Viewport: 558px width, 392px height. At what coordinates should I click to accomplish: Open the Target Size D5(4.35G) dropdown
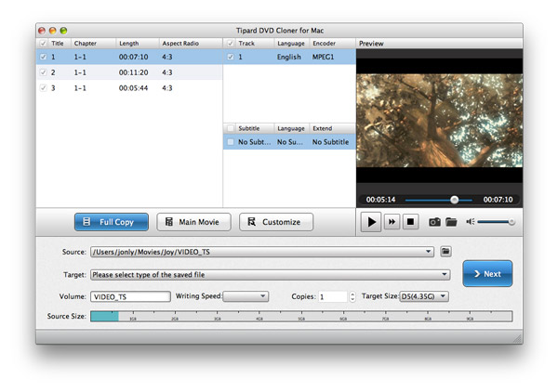(x=424, y=296)
